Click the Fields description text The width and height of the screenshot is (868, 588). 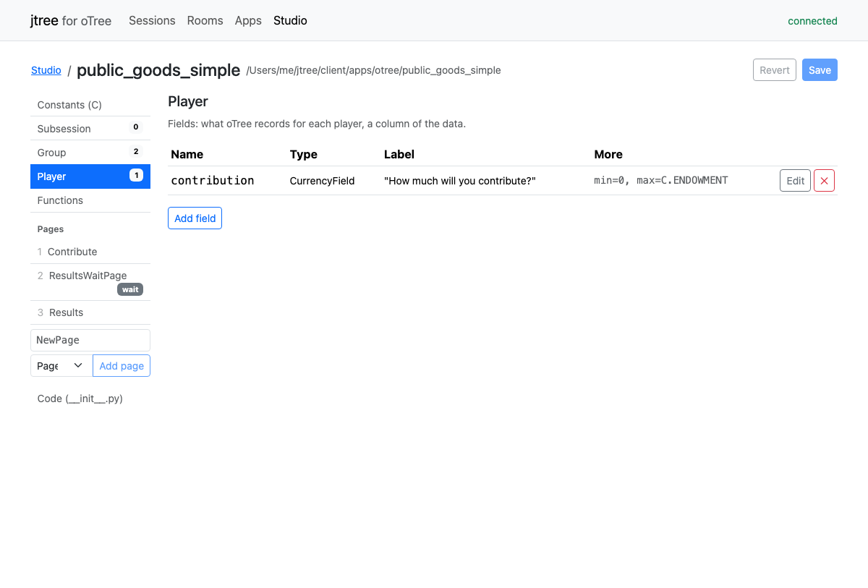coord(317,124)
